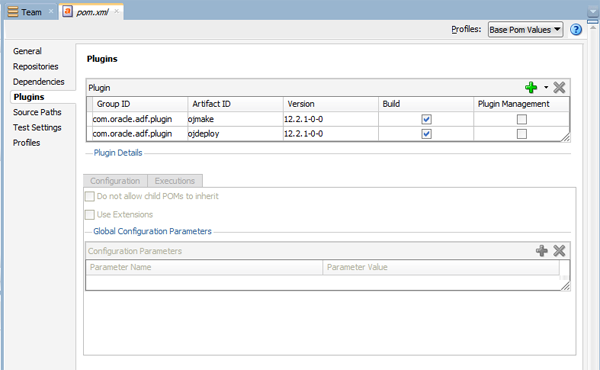The height and width of the screenshot is (370, 600).
Task: Click the Group ID column header
Action: [140, 104]
